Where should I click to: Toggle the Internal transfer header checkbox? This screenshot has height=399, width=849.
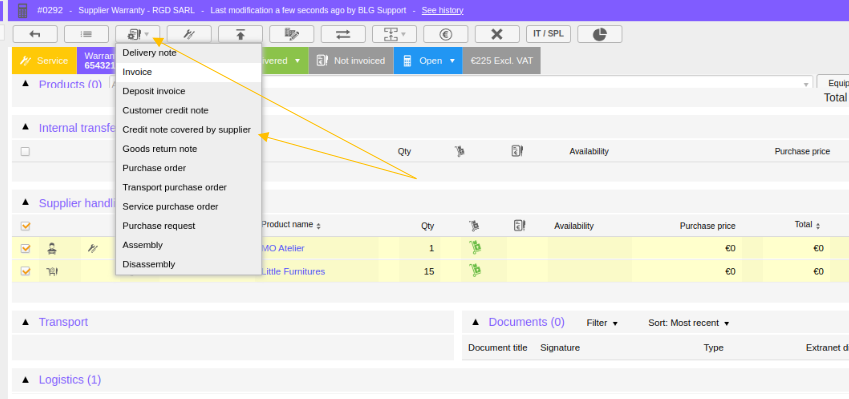pyautogui.click(x=25, y=152)
